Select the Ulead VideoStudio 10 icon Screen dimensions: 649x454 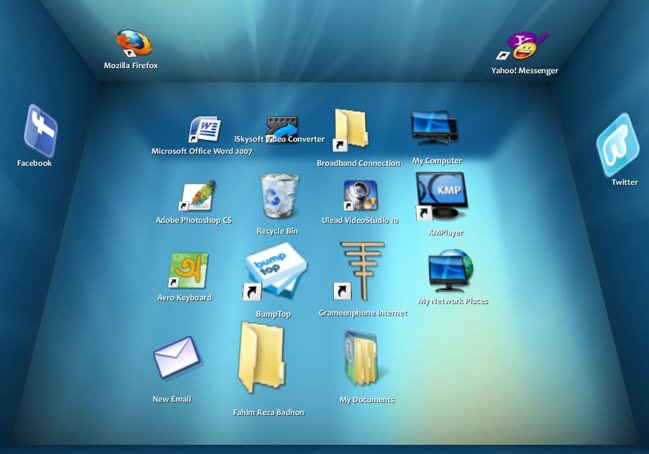point(361,195)
